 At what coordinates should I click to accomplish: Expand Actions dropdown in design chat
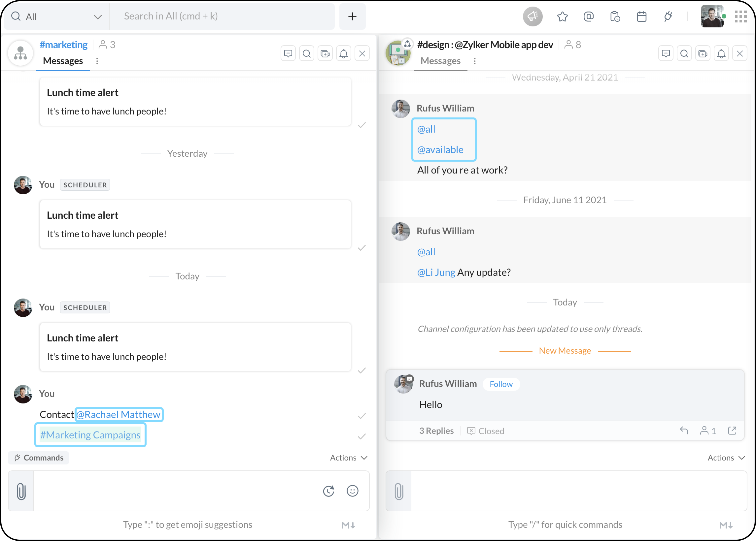point(726,458)
